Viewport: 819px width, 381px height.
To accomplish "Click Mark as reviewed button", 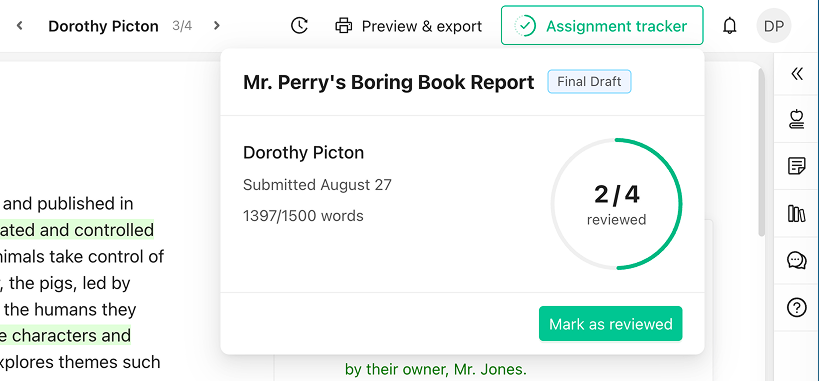I will [611, 324].
